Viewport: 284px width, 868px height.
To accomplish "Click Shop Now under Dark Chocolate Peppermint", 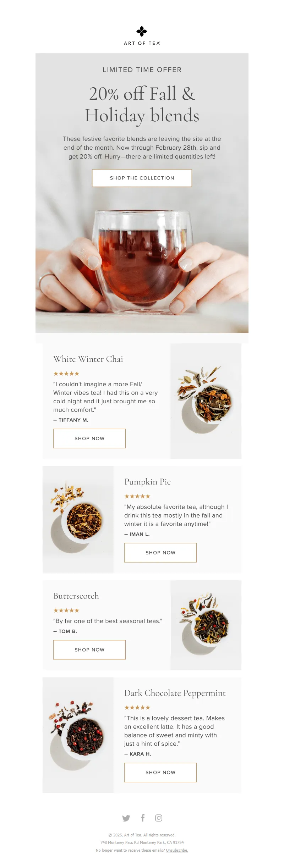I will [x=160, y=772].
